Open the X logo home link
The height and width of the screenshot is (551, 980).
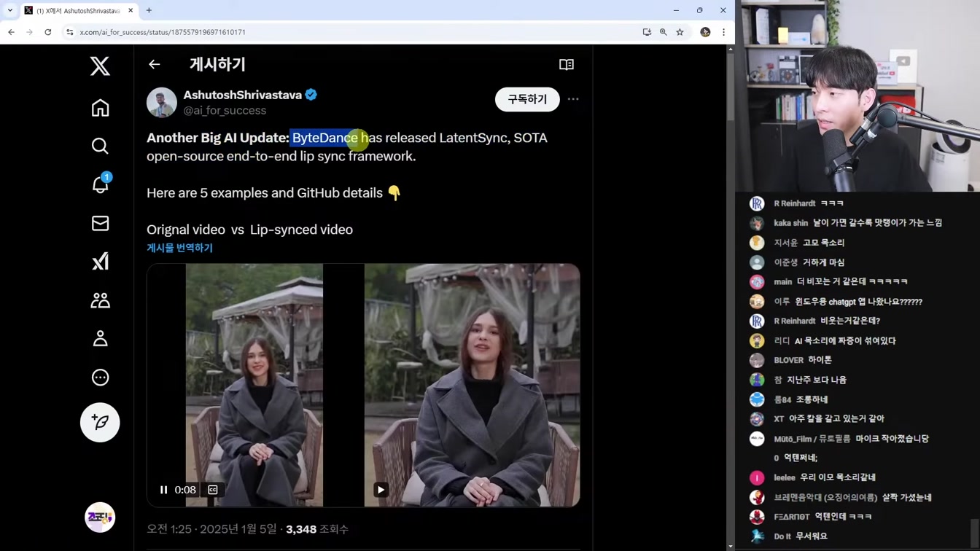tap(100, 66)
